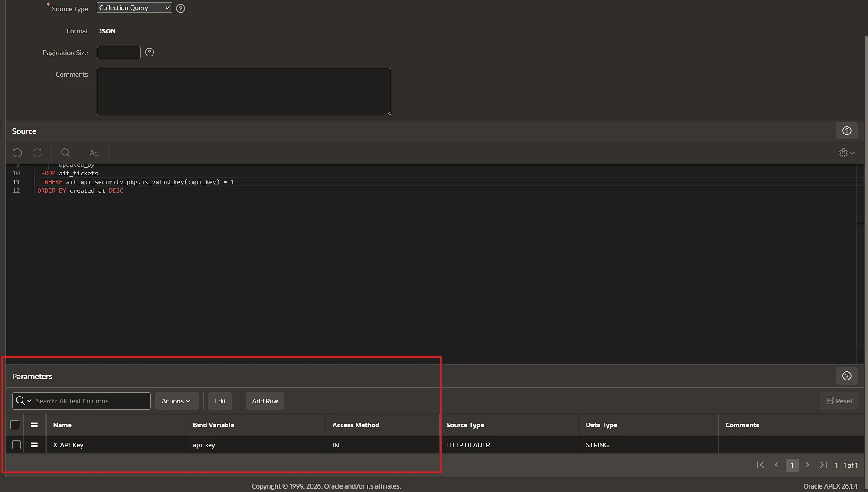
Task: Select the X-API-Key name cell
Action: click(116, 445)
